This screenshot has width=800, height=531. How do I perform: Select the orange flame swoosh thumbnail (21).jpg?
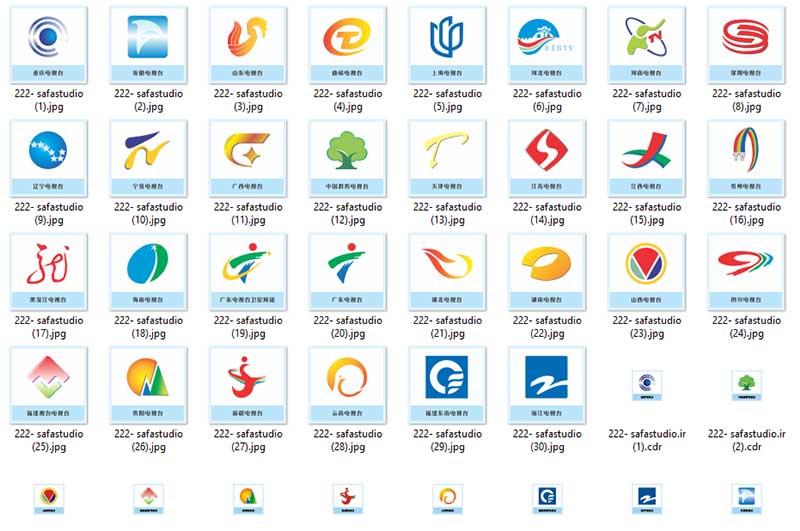447,272
